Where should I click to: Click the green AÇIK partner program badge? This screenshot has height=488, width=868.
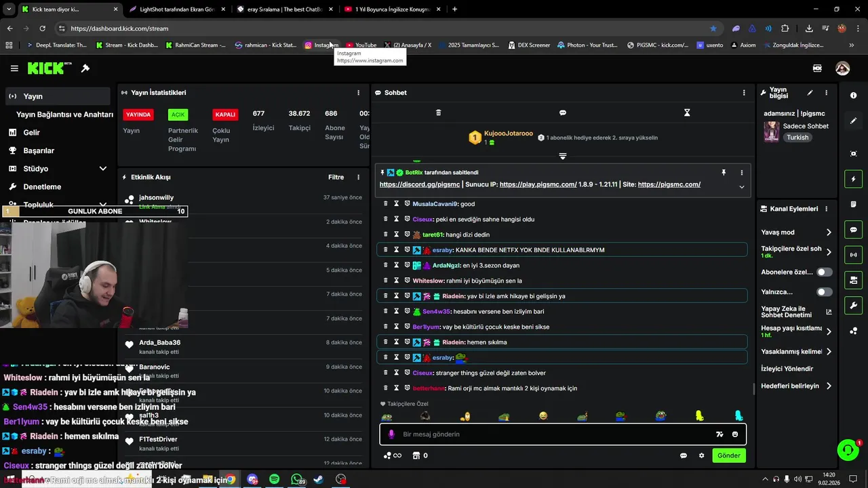[x=178, y=115]
